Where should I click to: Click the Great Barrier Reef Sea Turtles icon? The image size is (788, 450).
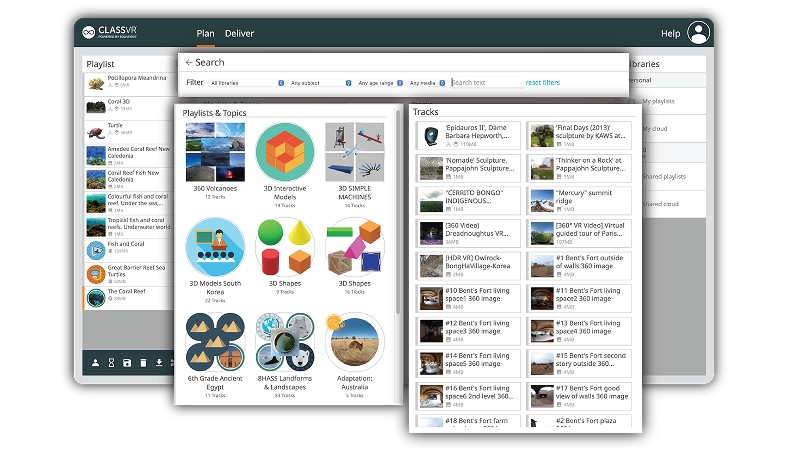(95, 274)
